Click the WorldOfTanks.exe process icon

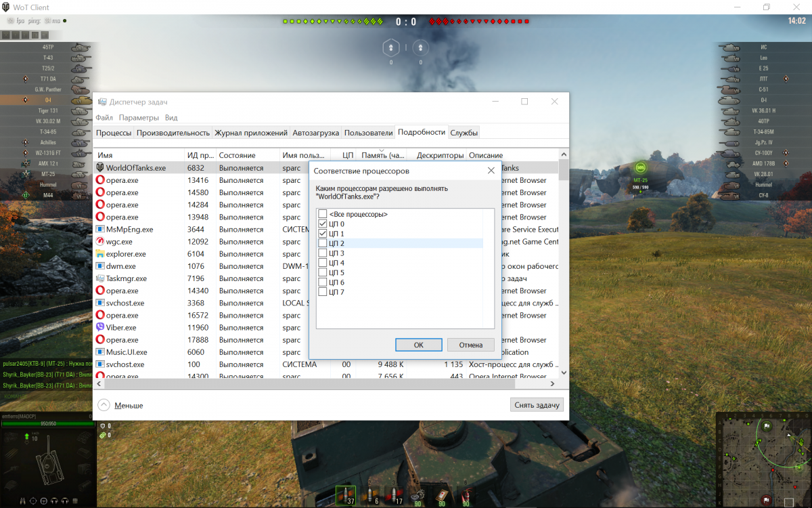point(100,168)
